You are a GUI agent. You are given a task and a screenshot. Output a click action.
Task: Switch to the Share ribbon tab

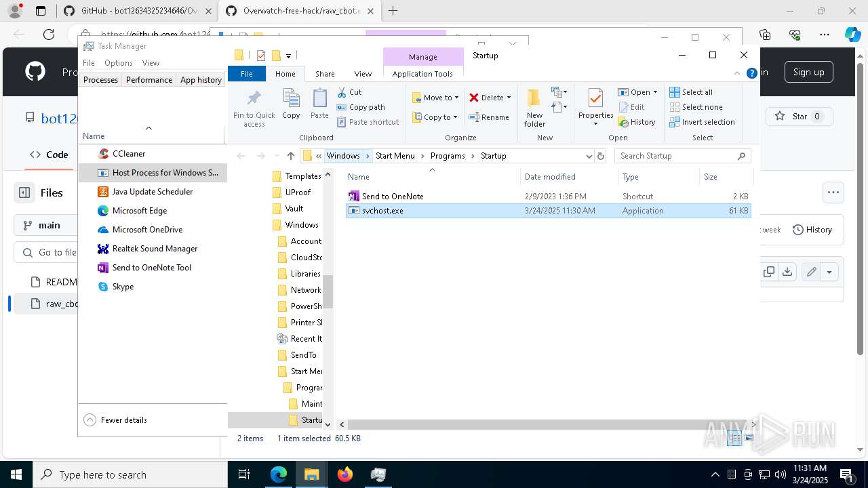(x=325, y=74)
